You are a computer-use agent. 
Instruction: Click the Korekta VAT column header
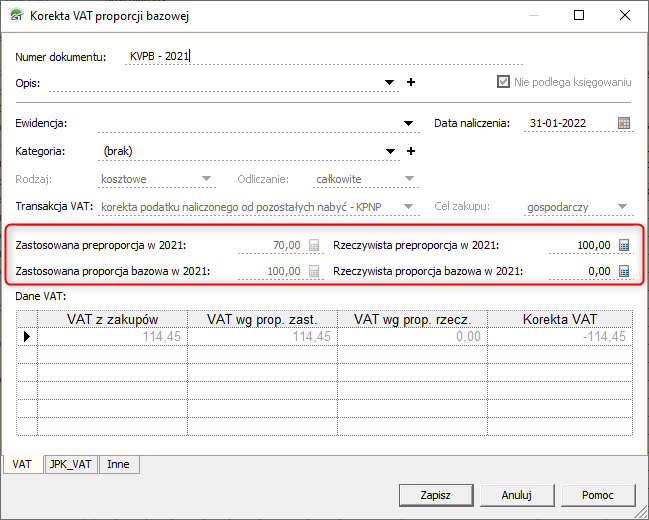[560, 319]
